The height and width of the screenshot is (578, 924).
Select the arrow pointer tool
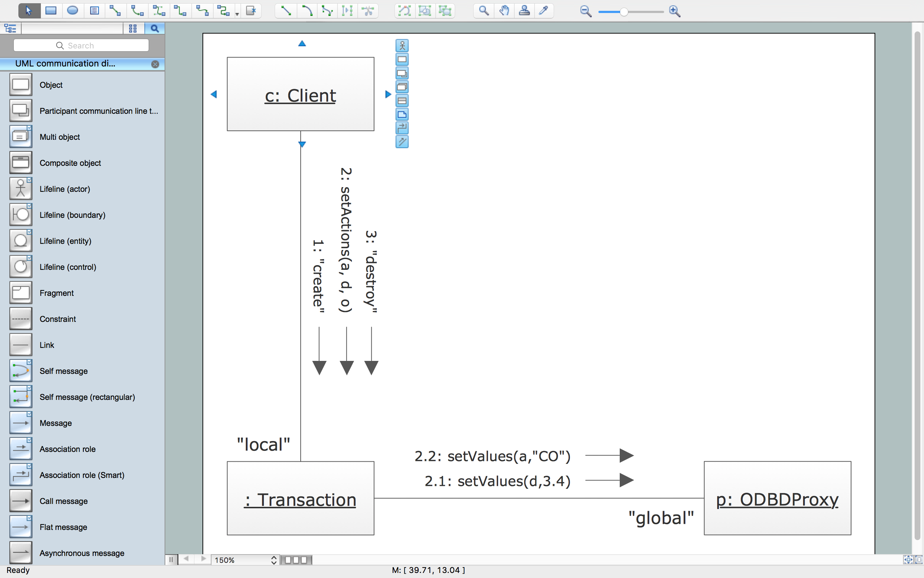point(29,11)
